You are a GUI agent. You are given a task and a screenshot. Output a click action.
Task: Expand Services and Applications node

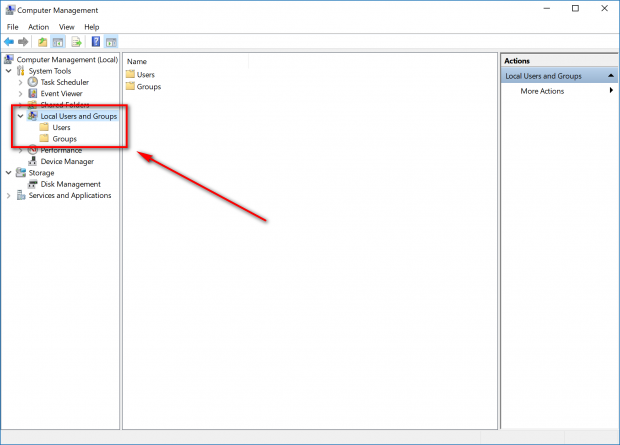pyautogui.click(x=9, y=195)
